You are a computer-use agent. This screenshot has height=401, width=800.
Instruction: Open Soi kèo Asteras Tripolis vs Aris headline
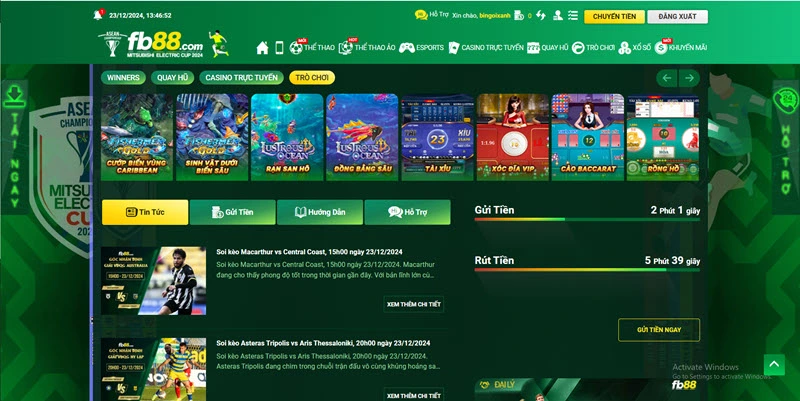[x=323, y=343]
